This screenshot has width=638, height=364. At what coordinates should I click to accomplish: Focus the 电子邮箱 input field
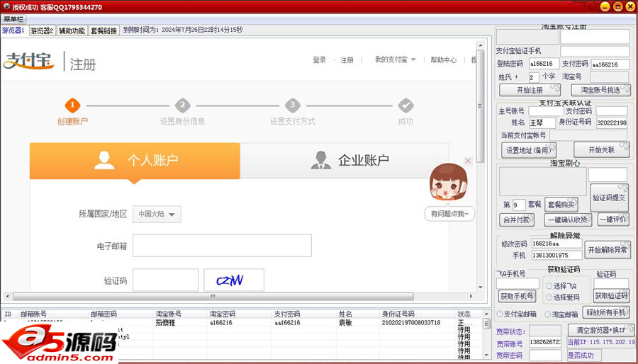[x=222, y=245]
